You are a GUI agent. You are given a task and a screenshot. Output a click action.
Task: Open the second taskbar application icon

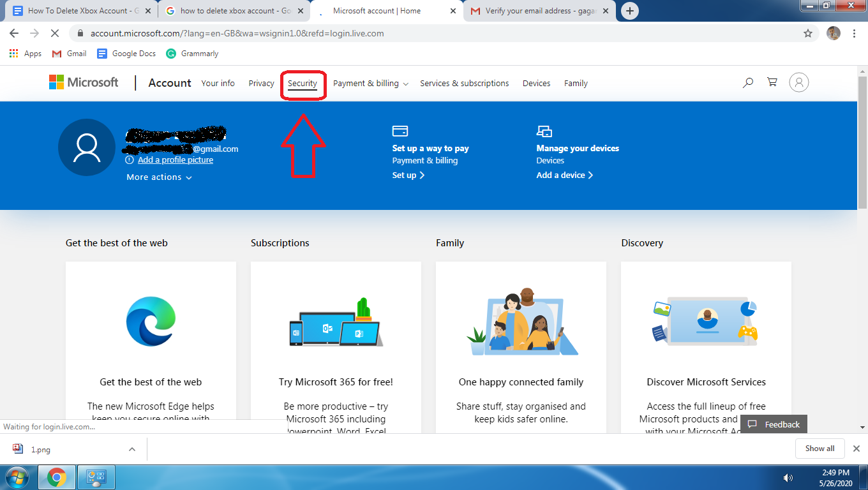(95, 477)
